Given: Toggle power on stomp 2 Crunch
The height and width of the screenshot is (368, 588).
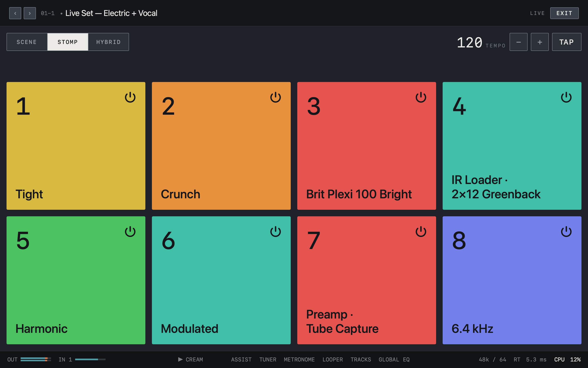Looking at the screenshot, I should [275, 97].
